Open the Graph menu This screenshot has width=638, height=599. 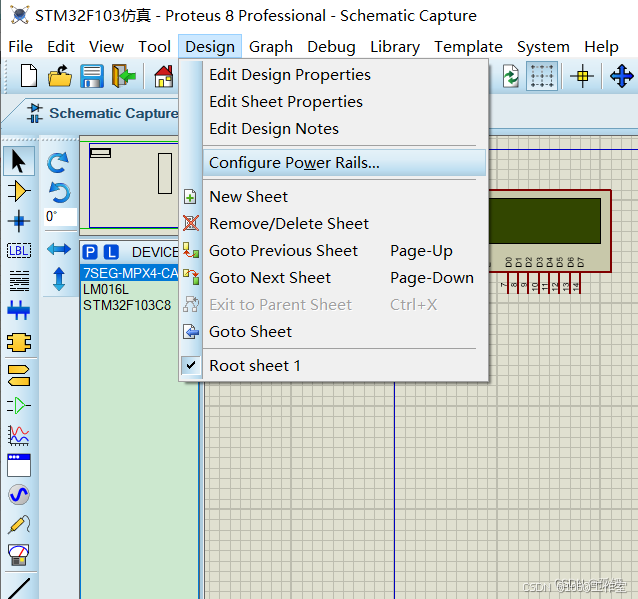pos(271,47)
